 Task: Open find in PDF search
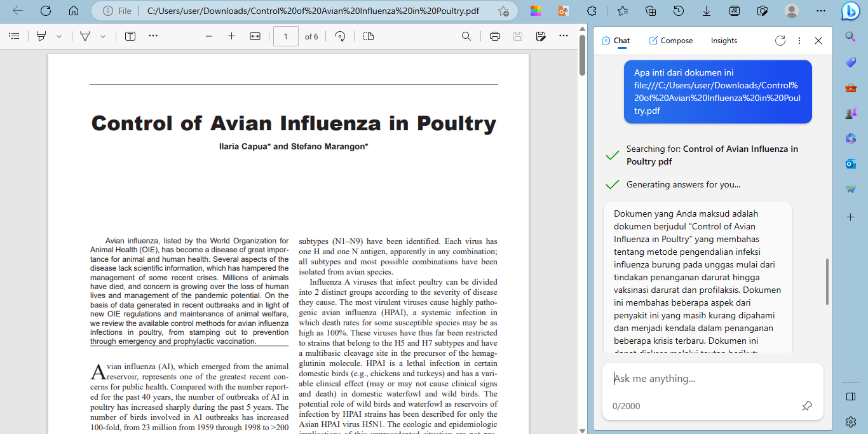[466, 36]
